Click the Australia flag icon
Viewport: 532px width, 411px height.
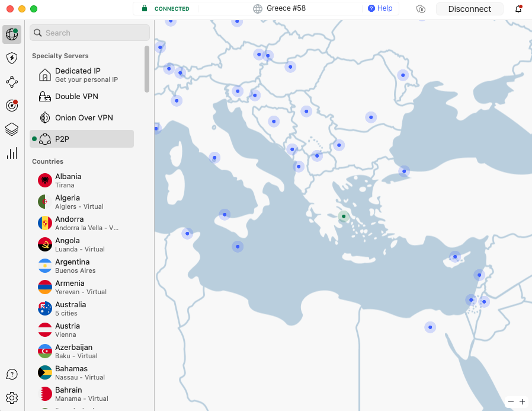pyautogui.click(x=45, y=308)
